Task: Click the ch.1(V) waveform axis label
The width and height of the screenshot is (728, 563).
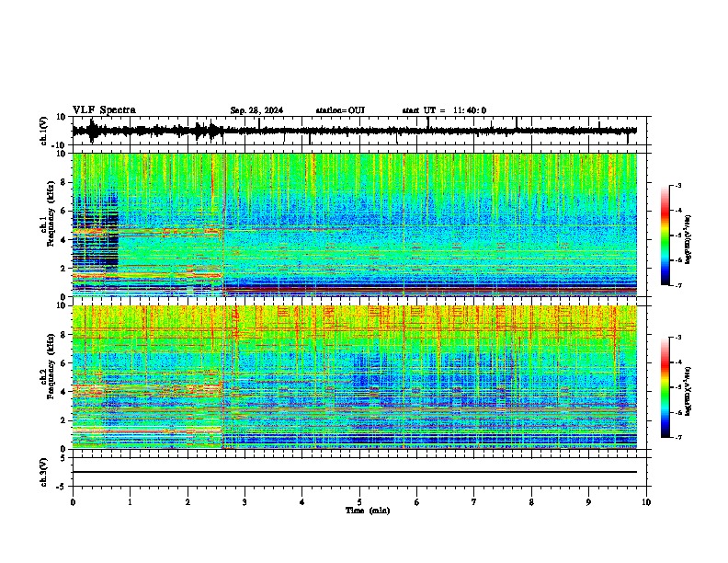Action: [44, 131]
